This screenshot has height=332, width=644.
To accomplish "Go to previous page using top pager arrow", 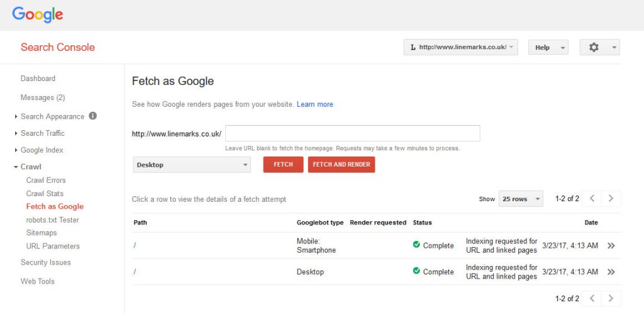I will pyautogui.click(x=592, y=199).
